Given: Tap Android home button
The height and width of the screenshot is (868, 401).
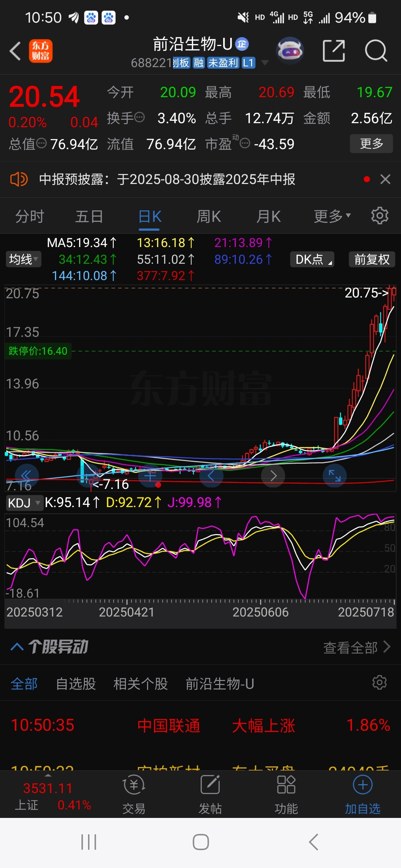Looking at the screenshot, I should [x=201, y=842].
